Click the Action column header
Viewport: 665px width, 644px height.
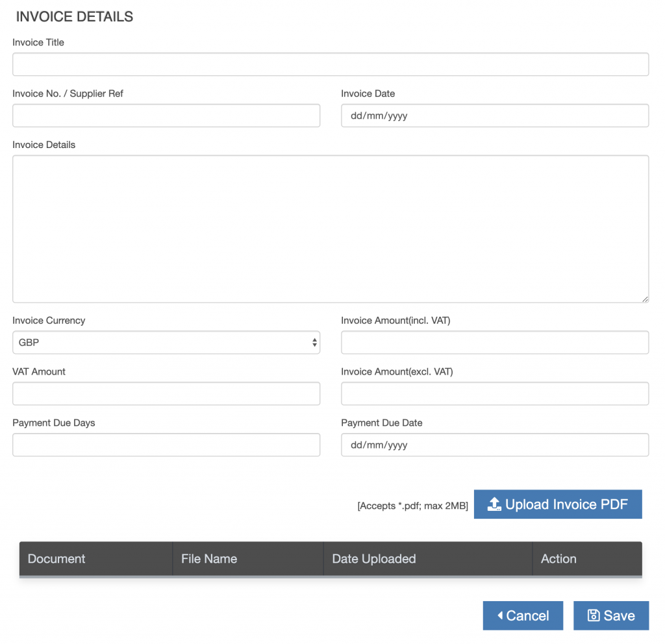pos(587,559)
